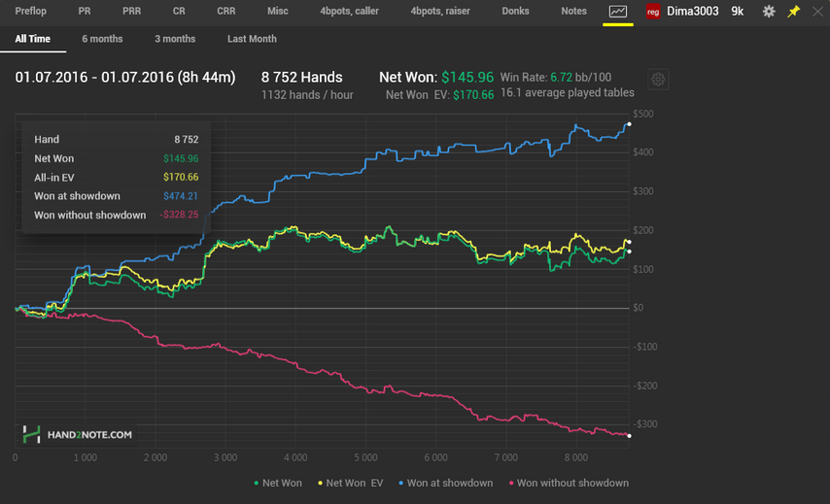Click the -$300 y-axis label
The height and width of the screenshot is (504, 830).
[x=644, y=424]
